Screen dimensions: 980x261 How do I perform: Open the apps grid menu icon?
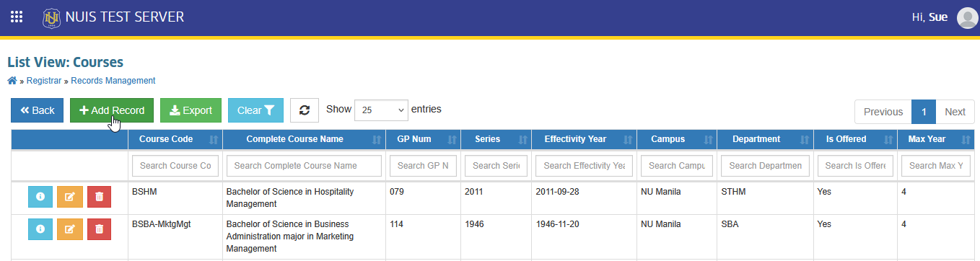[17, 17]
